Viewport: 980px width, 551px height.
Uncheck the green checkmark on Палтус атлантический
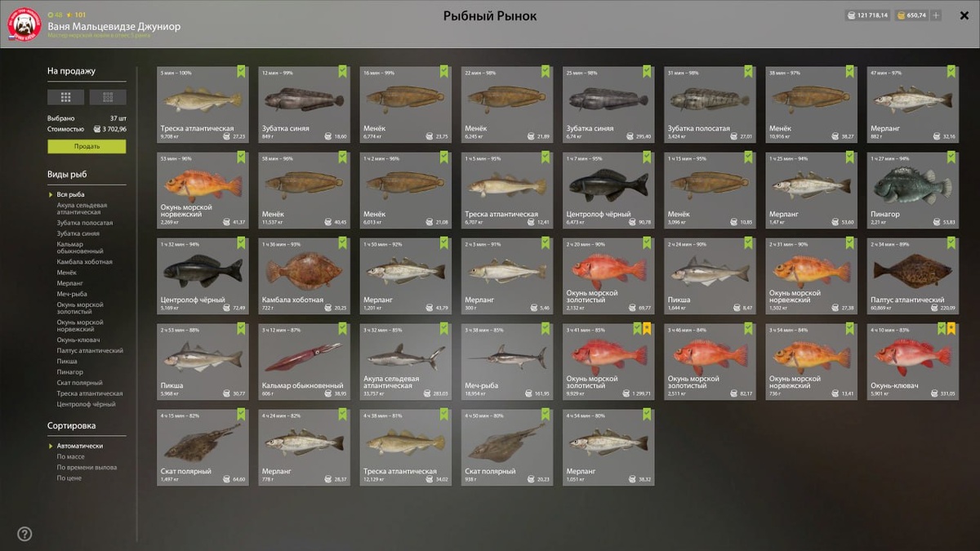click(951, 242)
